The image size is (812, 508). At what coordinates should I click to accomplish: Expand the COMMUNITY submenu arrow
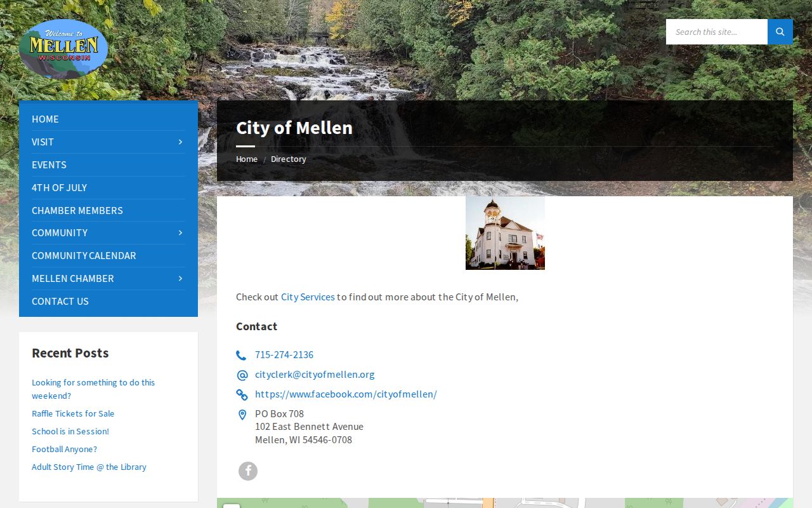coord(180,232)
